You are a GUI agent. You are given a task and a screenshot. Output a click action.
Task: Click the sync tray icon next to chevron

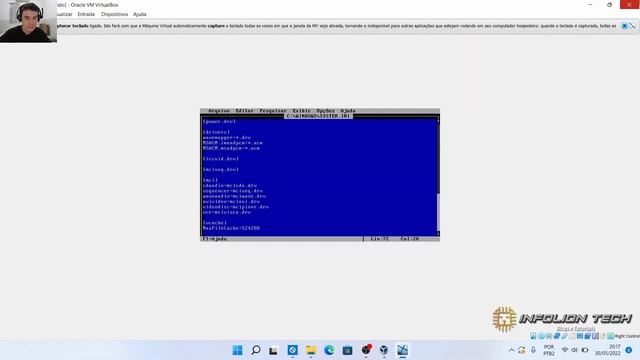(522, 350)
